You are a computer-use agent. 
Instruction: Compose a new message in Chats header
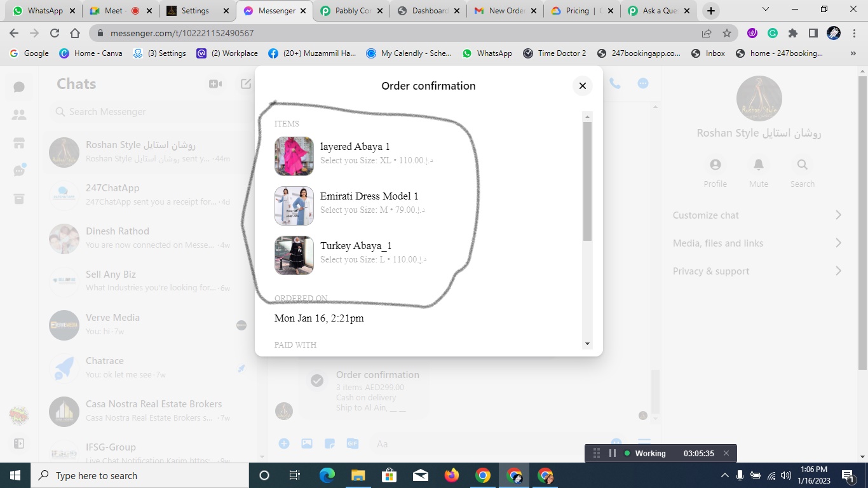[x=246, y=84]
